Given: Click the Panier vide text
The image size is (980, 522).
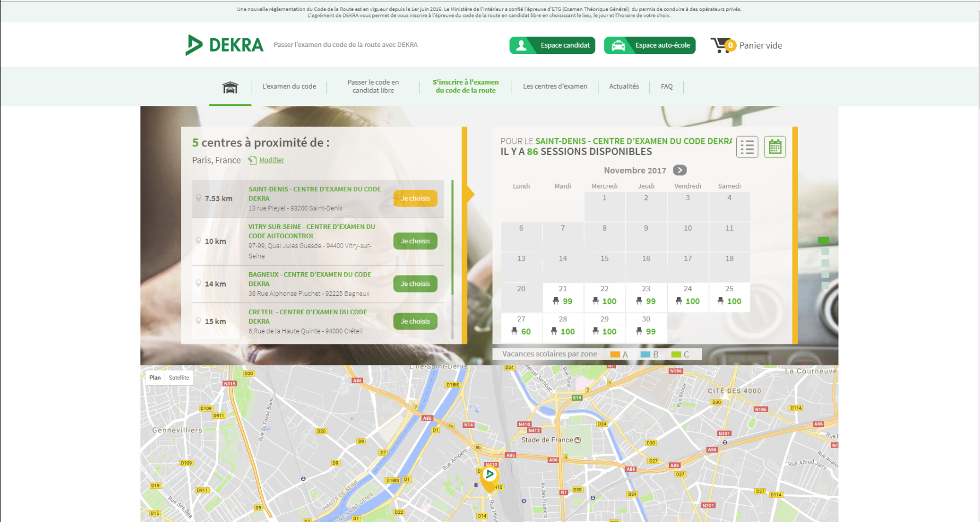Looking at the screenshot, I should (760, 45).
